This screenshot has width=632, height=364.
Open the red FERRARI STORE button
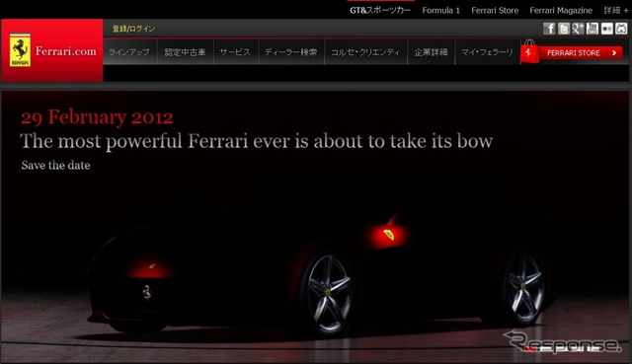click(581, 52)
